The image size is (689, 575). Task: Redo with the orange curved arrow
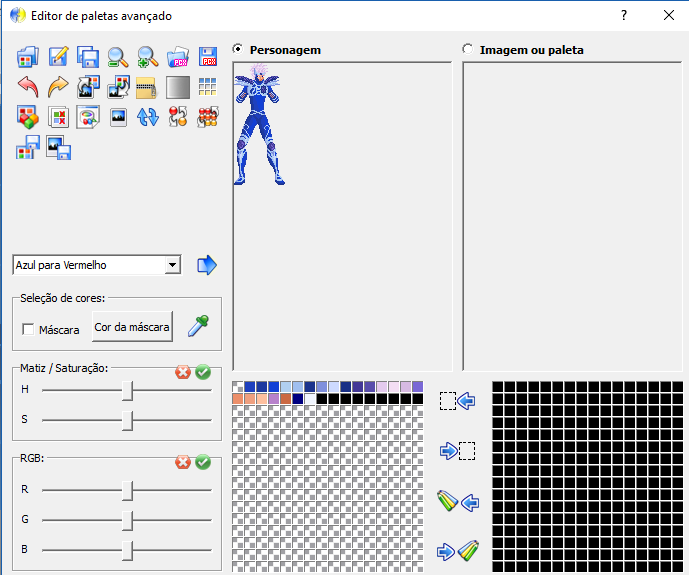point(58,87)
